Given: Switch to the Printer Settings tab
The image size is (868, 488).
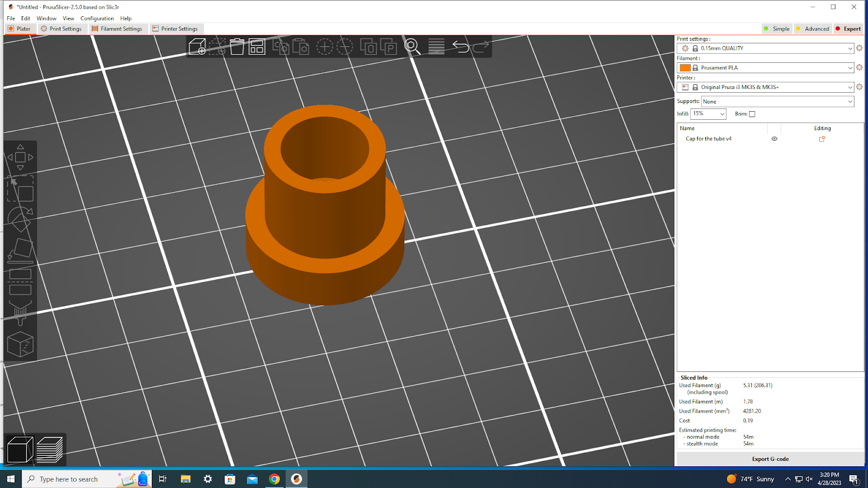Looking at the screenshot, I should 175,29.
